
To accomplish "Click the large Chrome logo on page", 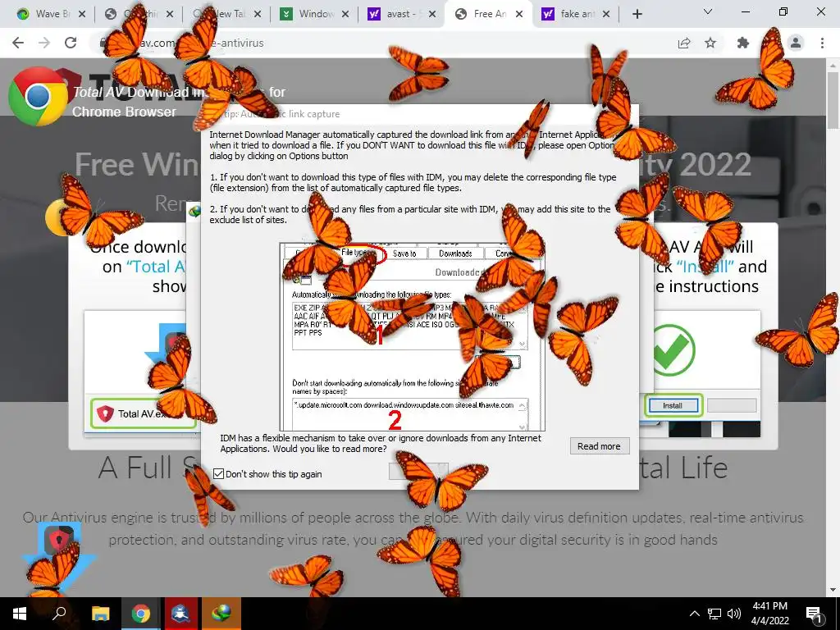I will (x=38, y=97).
